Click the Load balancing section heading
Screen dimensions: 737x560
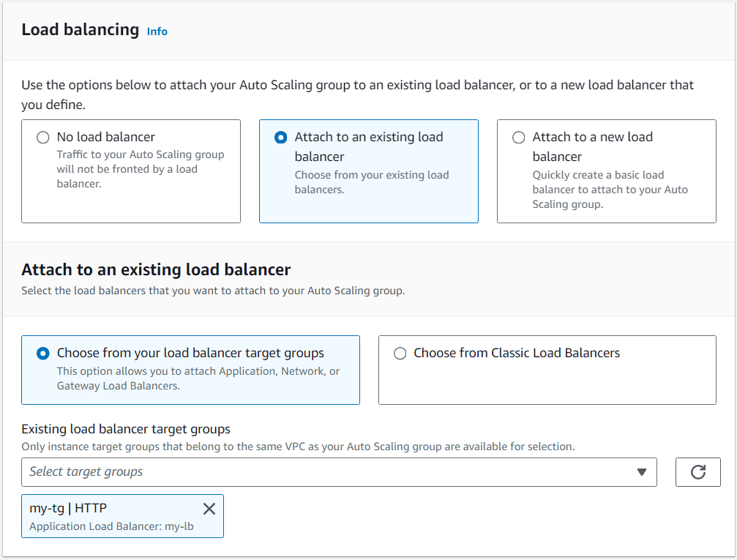coord(81,30)
